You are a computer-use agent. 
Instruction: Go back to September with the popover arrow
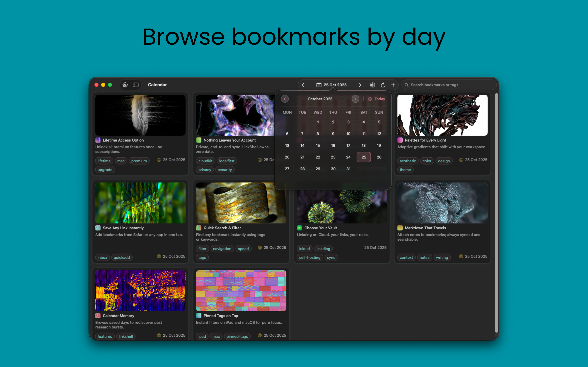285,99
